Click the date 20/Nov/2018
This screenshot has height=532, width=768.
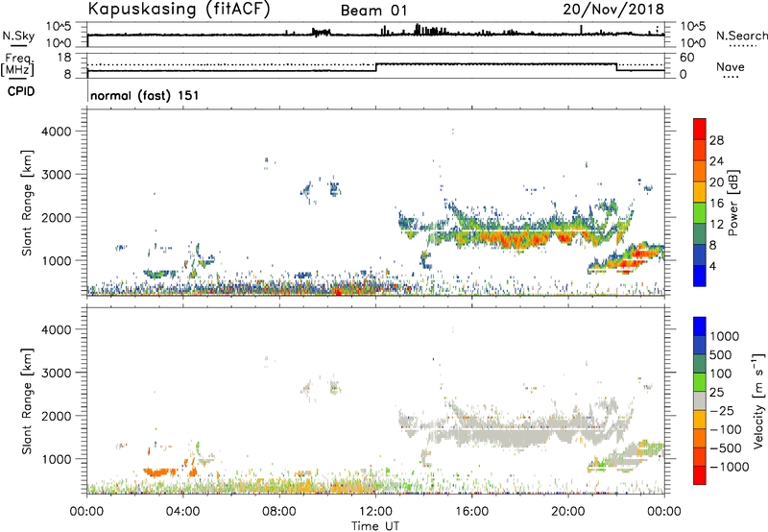[x=613, y=9]
